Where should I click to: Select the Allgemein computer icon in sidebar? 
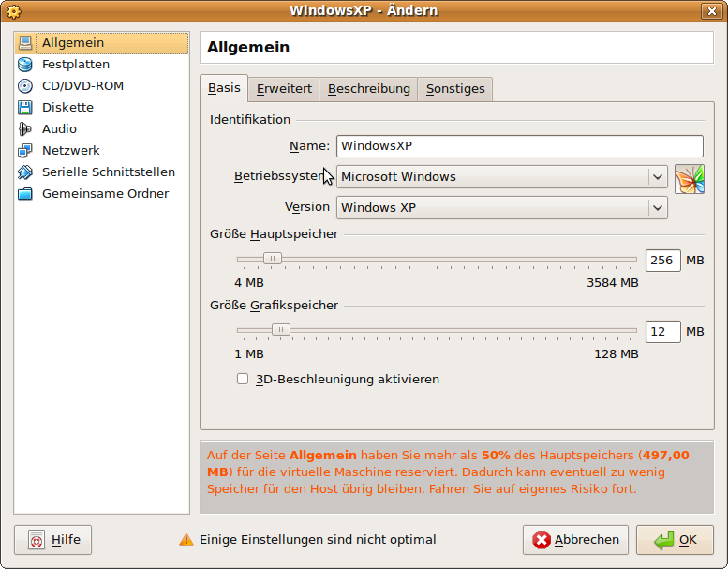point(25,43)
